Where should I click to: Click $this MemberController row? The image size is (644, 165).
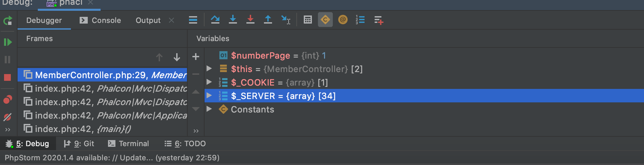coord(424,69)
